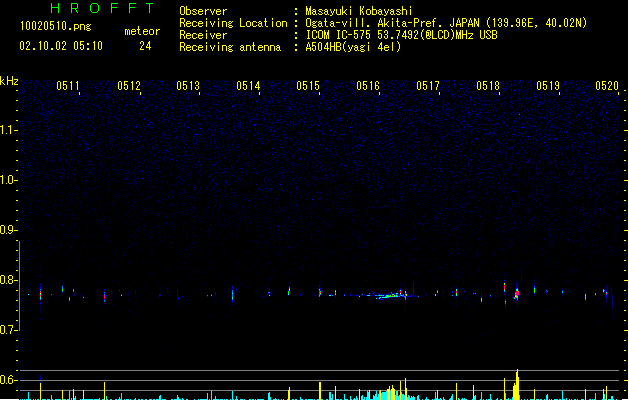The width and height of the screenshot is (629, 400).
Task: Click the Observer label
Action: pos(203,11)
